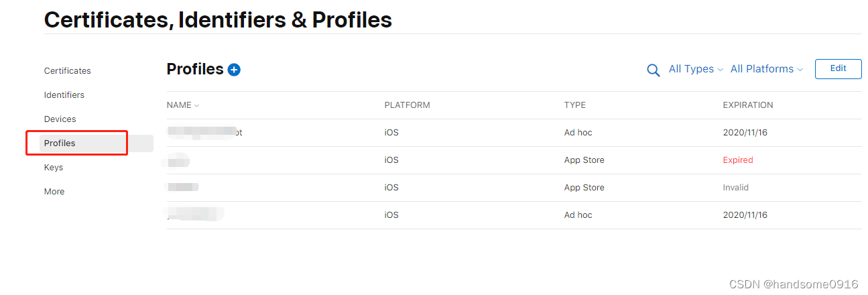Open the first Ad hoc profile row
Screen dimensions: 868x295
tap(204, 133)
